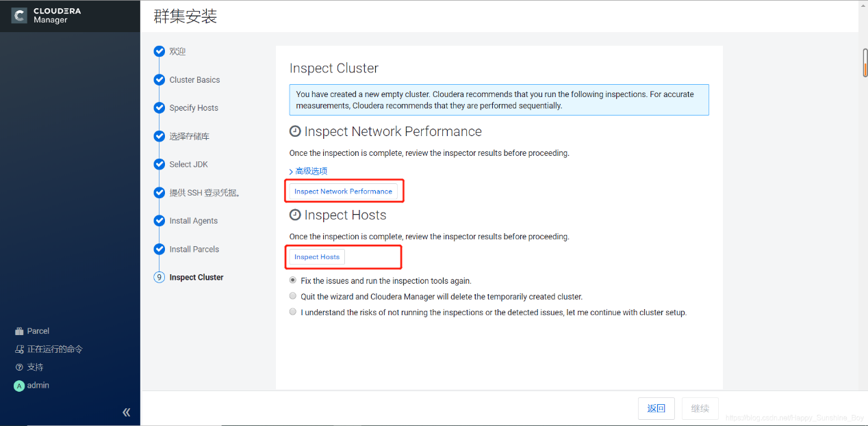Open the 提供 SSH 登录凭据 wizard step
Image resolution: width=868 pixels, height=426 pixels.
[205, 193]
